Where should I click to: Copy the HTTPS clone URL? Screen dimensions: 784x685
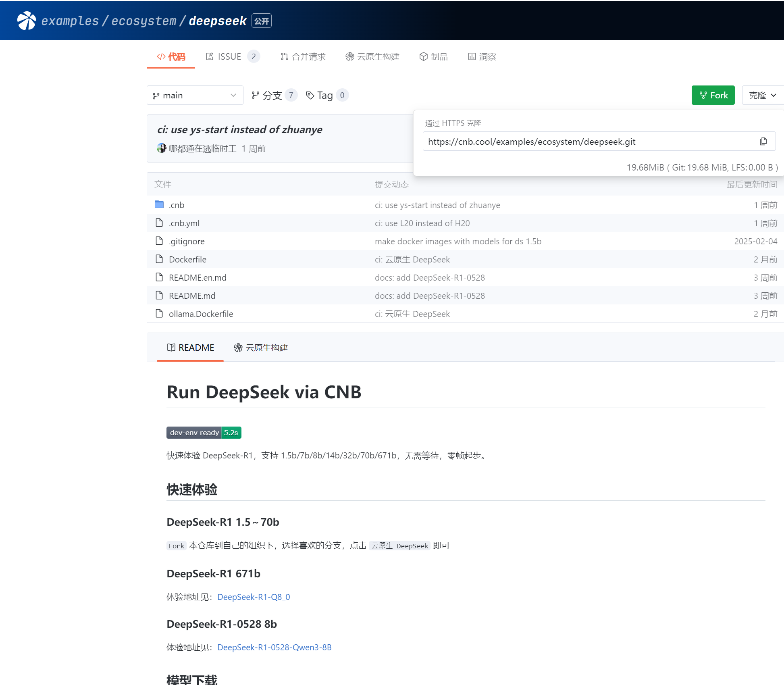(763, 142)
